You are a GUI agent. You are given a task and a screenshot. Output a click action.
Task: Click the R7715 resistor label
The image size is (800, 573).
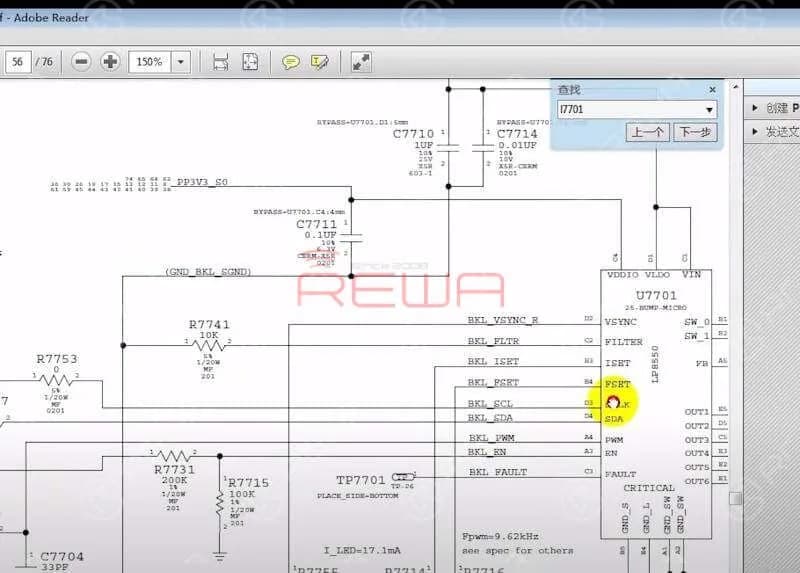pyautogui.click(x=248, y=483)
